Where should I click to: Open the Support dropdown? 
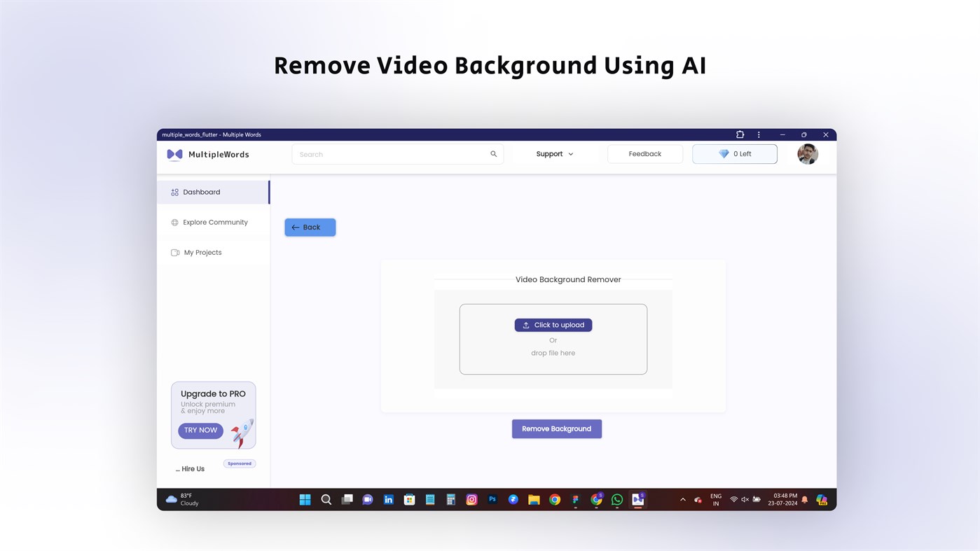553,153
